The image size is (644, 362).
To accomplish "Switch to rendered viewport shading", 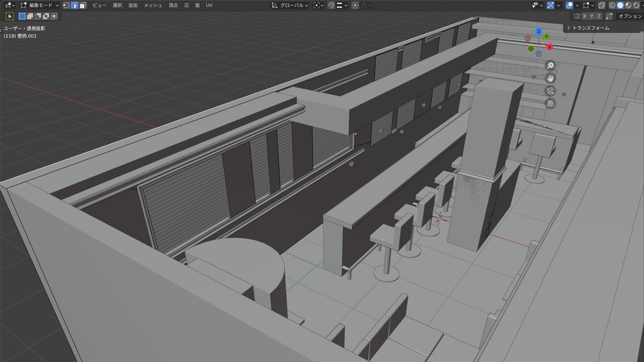I will [x=636, y=5].
